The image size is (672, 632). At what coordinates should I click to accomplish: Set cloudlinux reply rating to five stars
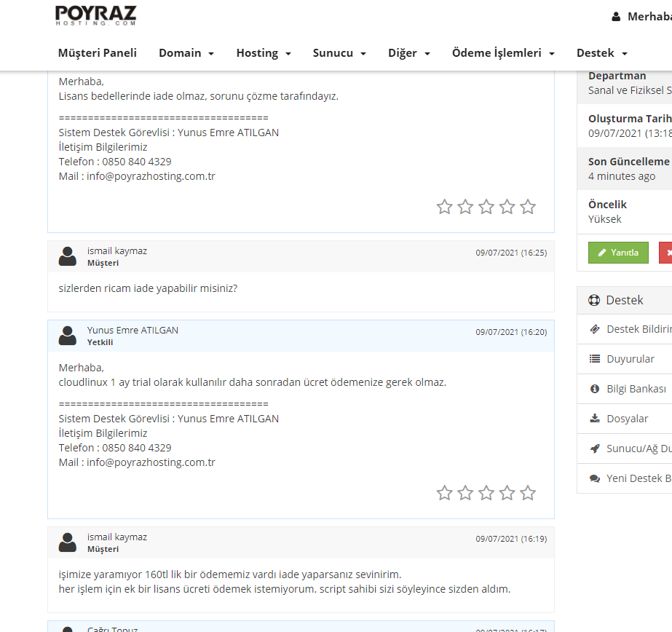[528, 493]
